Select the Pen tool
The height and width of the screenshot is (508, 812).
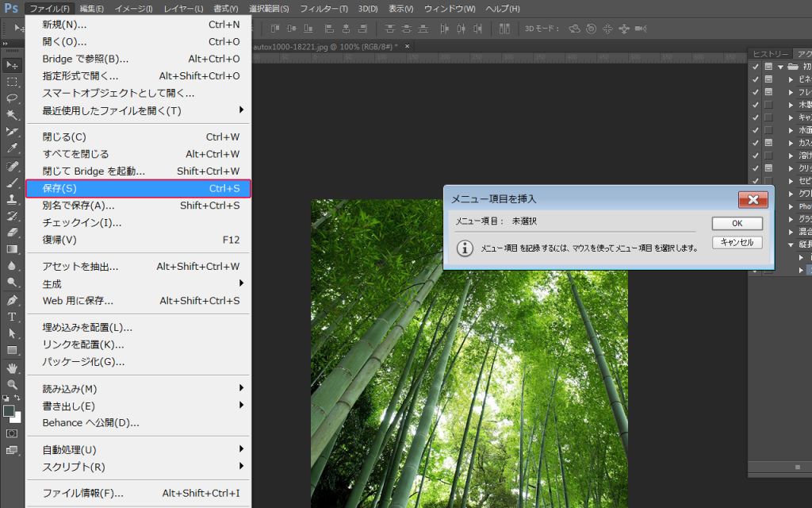click(x=12, y=300)
